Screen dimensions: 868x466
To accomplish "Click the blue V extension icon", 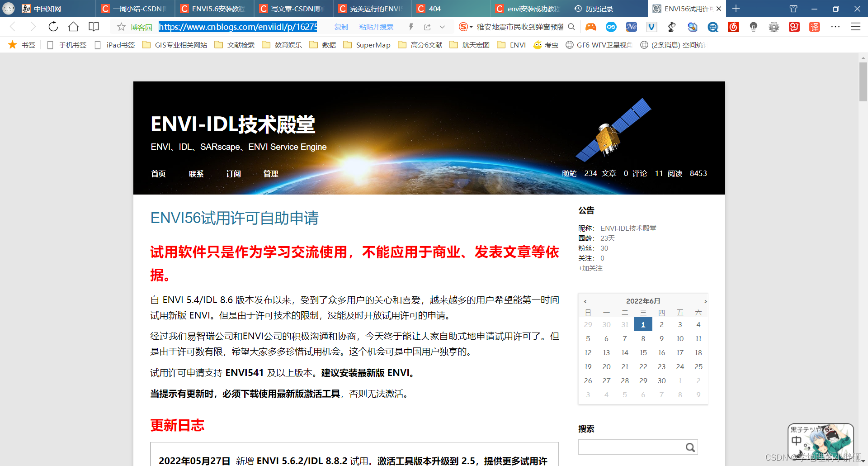I will tap(651, 27).
